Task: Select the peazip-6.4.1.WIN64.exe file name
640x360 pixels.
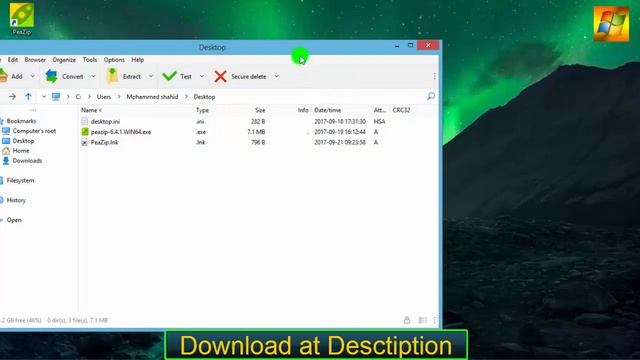Action: [121, 132]
